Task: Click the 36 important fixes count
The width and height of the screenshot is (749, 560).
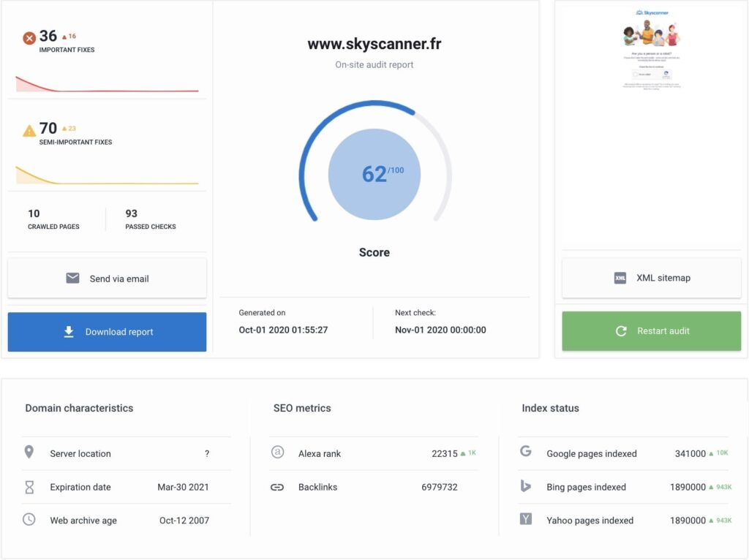Action: click(x=48, y=36)
